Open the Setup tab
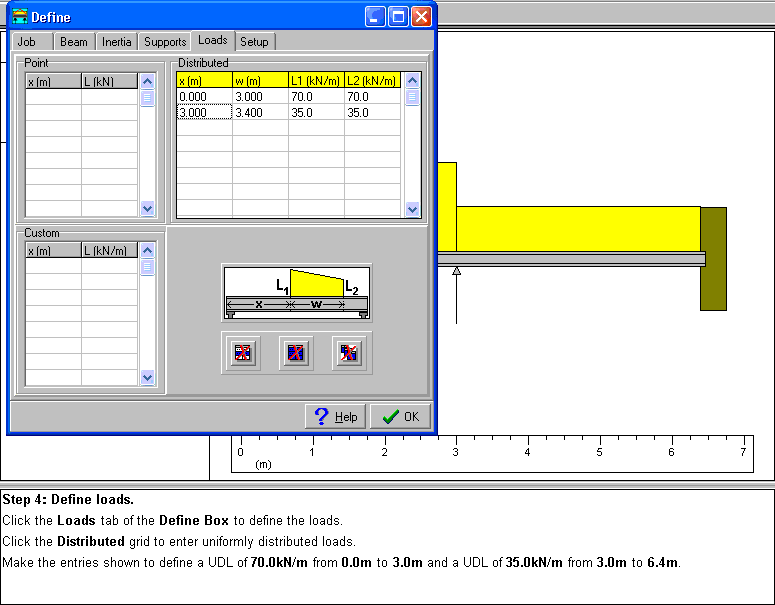775x605 pixels. coord(254,42)
